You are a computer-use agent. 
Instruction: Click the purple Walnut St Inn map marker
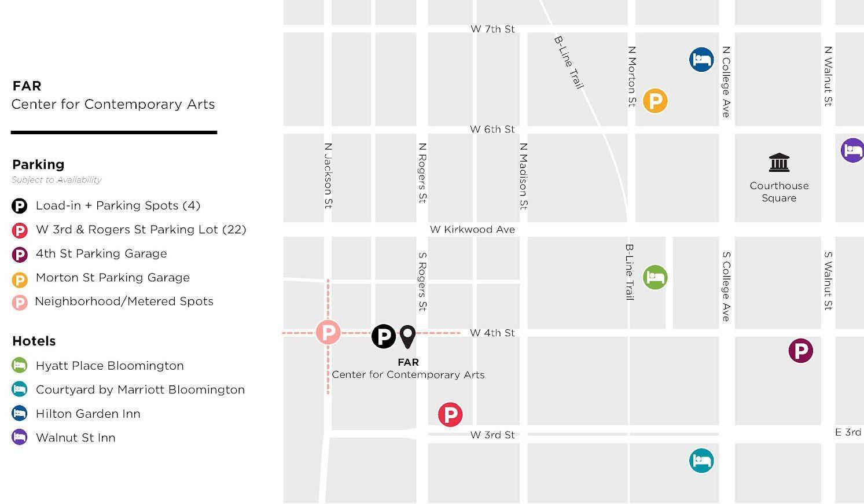852,150
